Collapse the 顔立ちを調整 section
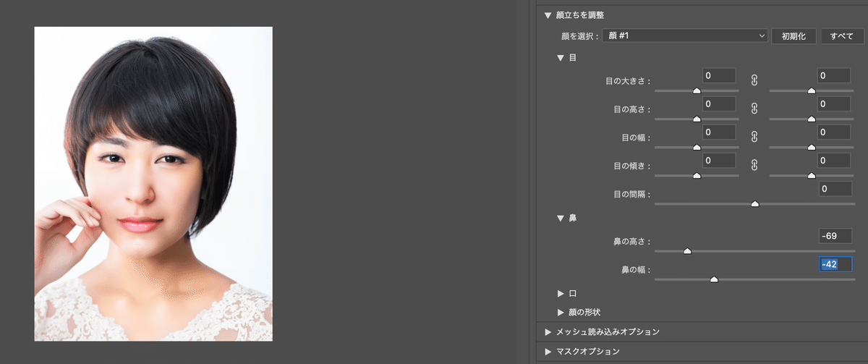 548,14
